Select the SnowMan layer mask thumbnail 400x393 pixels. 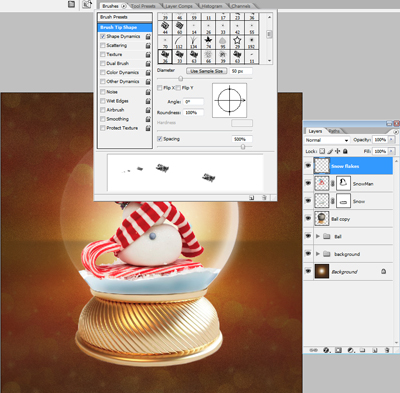(x=343, y=183)
